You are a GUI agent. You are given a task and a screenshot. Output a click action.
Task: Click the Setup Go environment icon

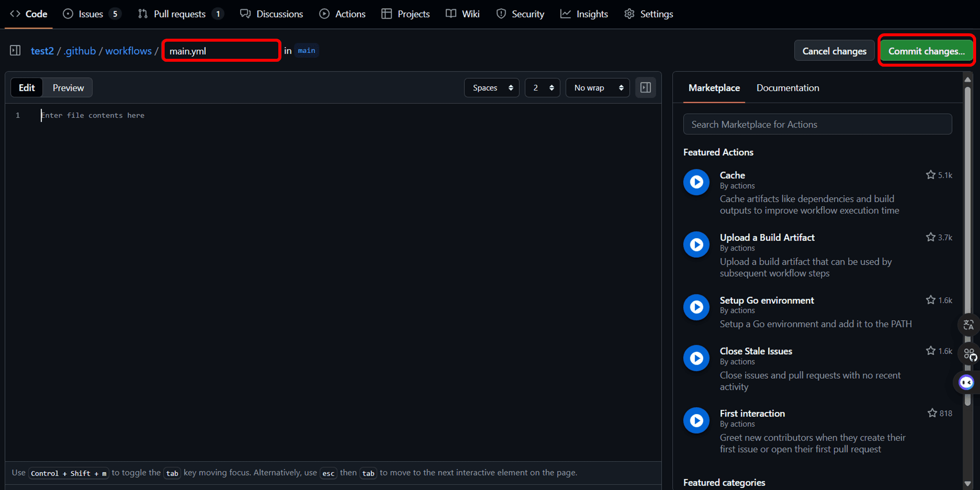[696, 307]
